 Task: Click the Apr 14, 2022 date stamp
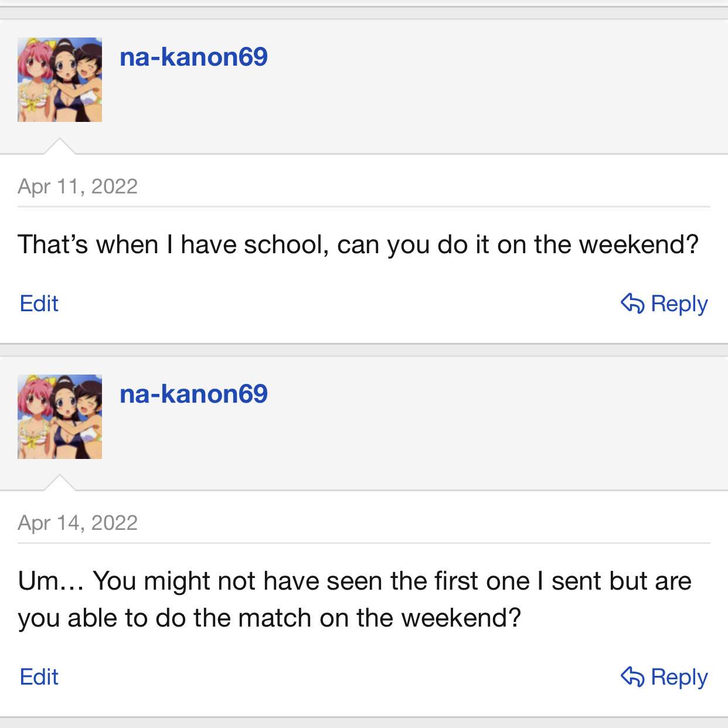[x=77, y=523]
